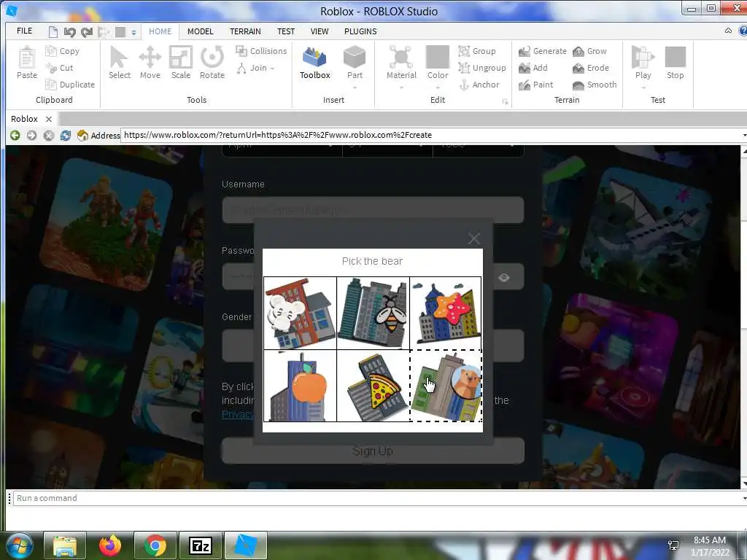
Task: Select the Paint terrain tool
Action: 536,85
